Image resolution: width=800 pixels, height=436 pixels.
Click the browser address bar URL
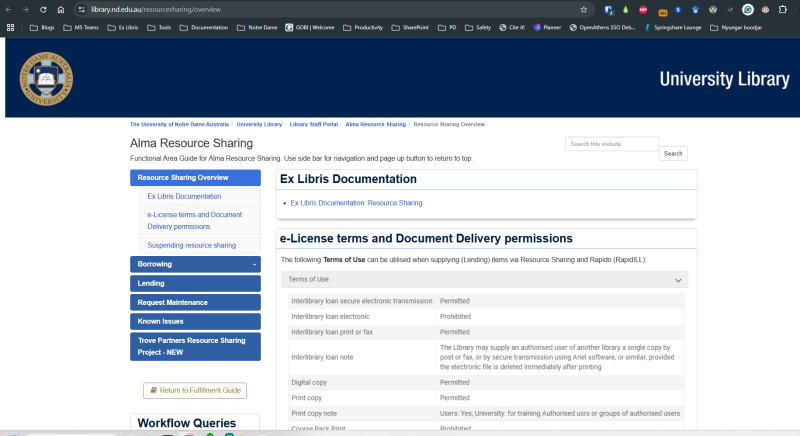coord(156,10)
